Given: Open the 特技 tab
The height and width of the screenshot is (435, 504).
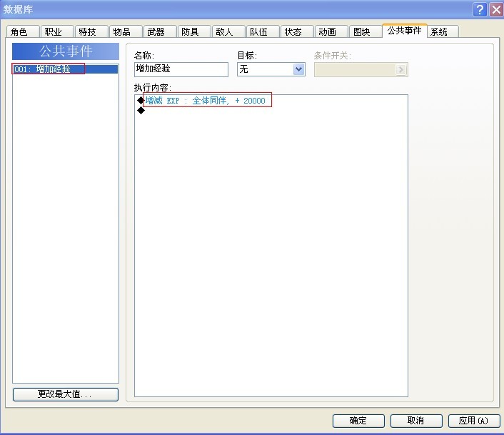Looking at the screenshot, I should [x=91, y=31].
